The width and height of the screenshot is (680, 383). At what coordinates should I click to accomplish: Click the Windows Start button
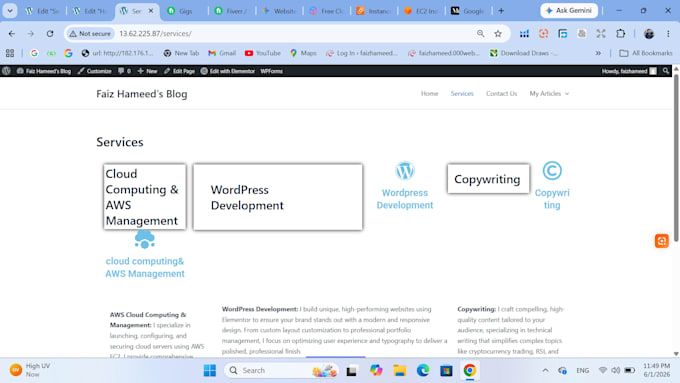[x=210, y=370]
